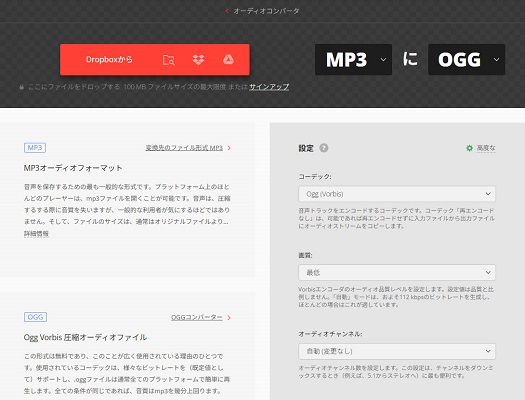Choose file from Dropbox icon
The height and width of the screenshot is (400, 525).
coord(198,60)
